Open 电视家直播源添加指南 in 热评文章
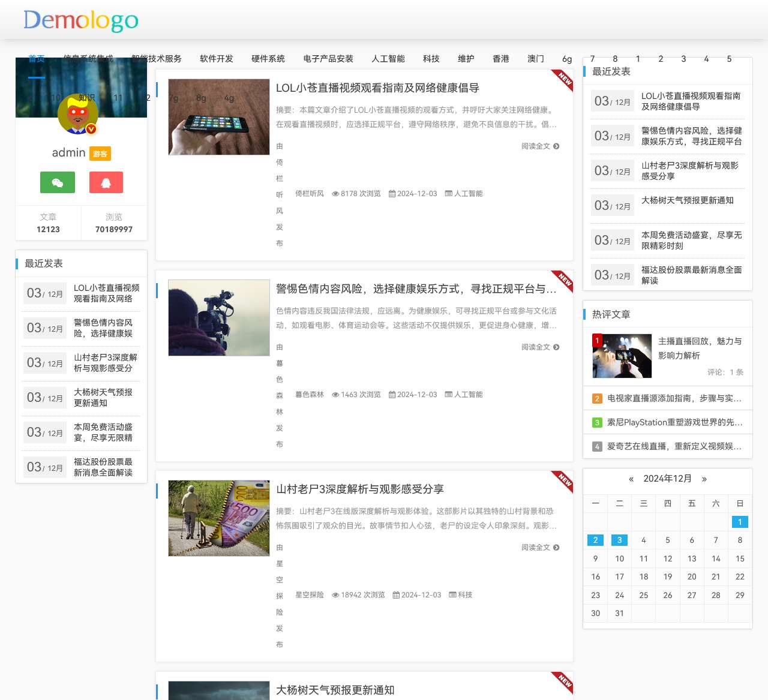The width and height of the screenshot is (768, 700). point(674,398)
